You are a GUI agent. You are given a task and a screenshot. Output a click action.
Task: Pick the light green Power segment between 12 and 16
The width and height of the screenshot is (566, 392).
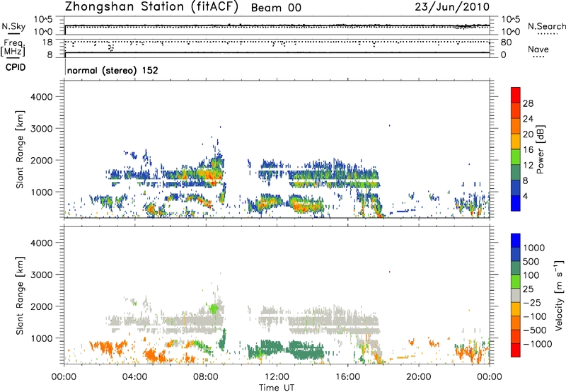pos(516,156)
